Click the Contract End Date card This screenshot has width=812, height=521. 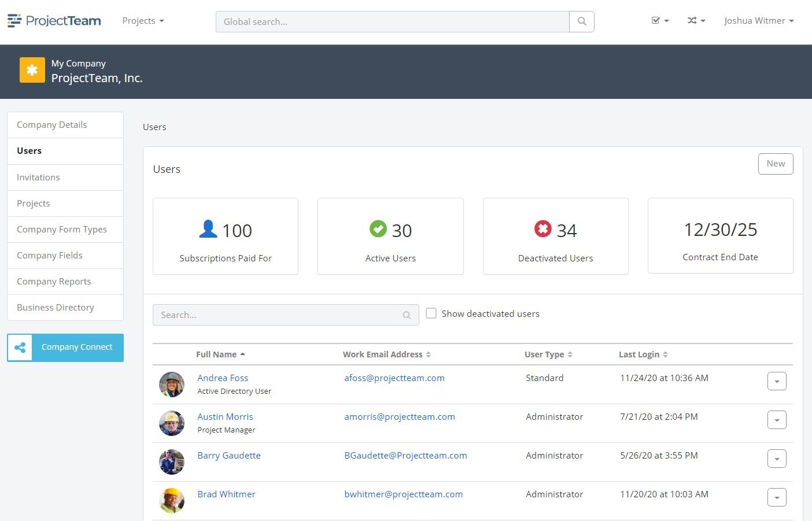point(720,235)
